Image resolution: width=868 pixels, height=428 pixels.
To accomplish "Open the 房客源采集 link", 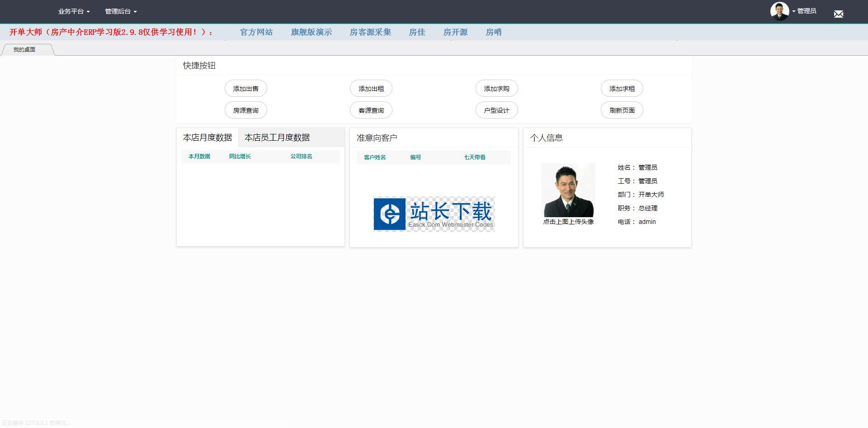I will point(370,32).
